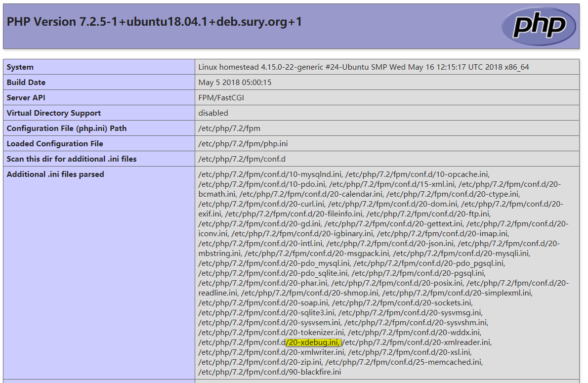Click the 20-ftp.ini file path
Viewport: 588px width, 383px height.
tap(428, 214)
